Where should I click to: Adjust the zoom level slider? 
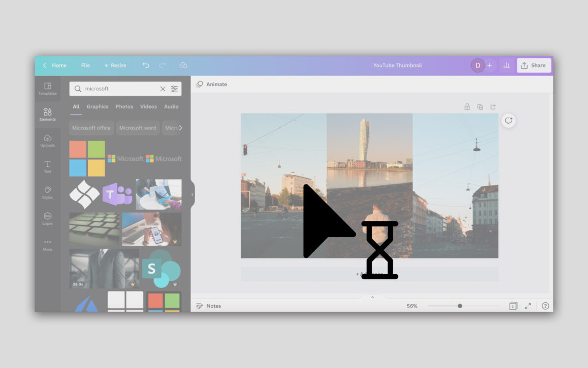coord(461,306)
